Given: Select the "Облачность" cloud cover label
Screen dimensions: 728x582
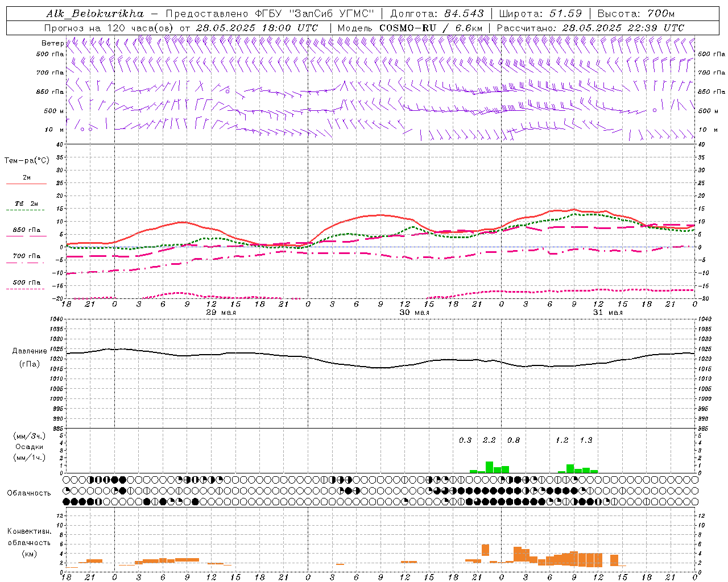Looking at the screenshot, I should click(x=29, y=493).
